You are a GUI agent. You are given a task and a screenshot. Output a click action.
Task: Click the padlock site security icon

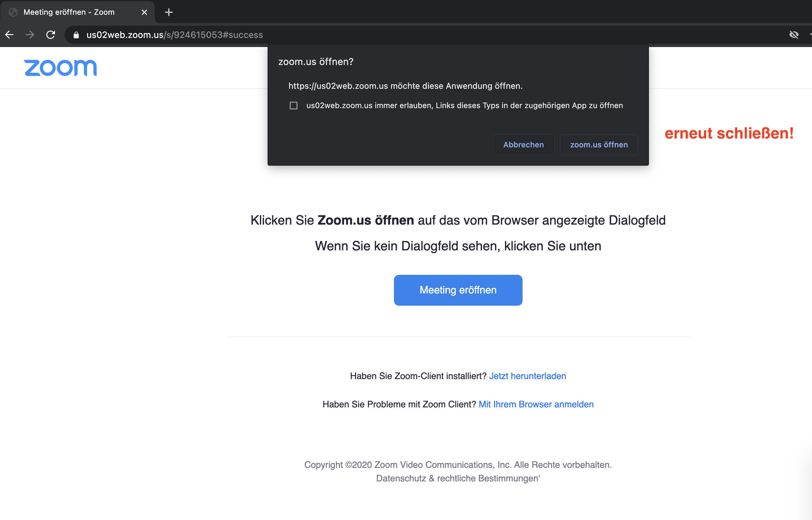pyautogui.click(x=76, y=35)
